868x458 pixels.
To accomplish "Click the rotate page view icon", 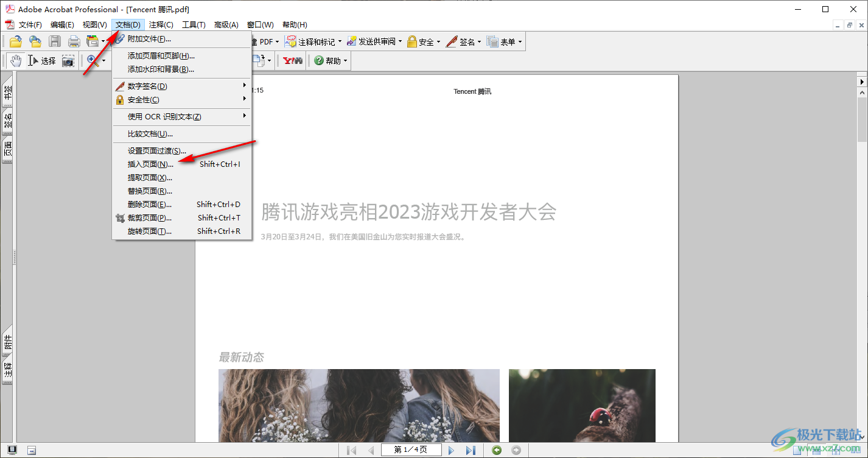I will (260, 60).
